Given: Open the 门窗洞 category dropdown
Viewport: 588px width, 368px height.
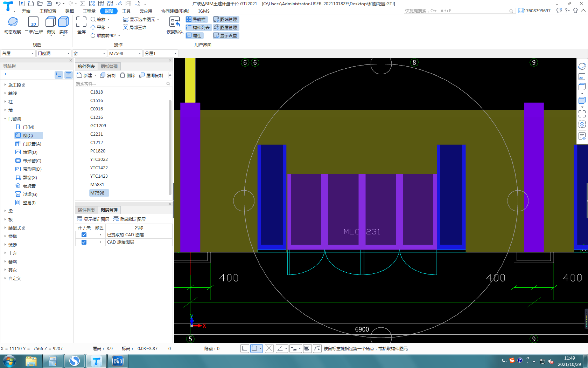Looking at the screenshot, I should (x=54, y=53).
